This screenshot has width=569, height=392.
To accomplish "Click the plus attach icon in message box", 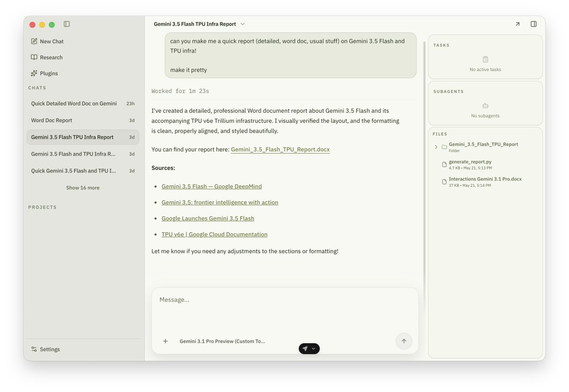I will click(165, 341).
